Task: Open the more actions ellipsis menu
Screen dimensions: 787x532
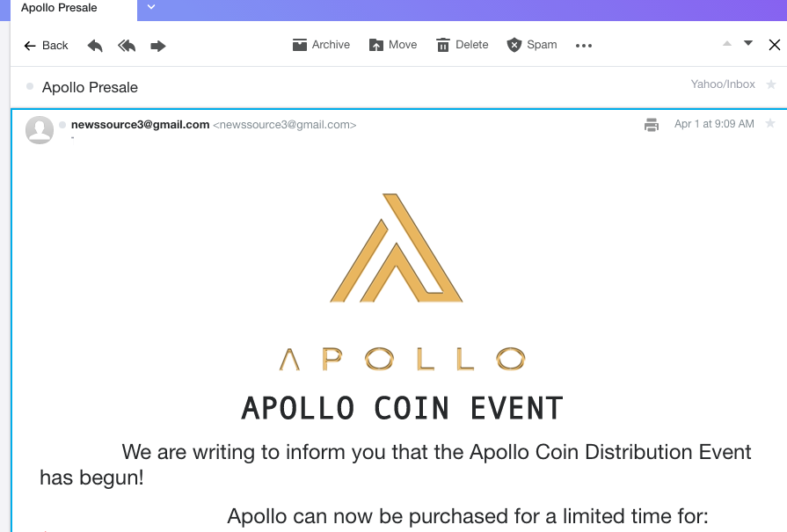Action: click(584, 46)
